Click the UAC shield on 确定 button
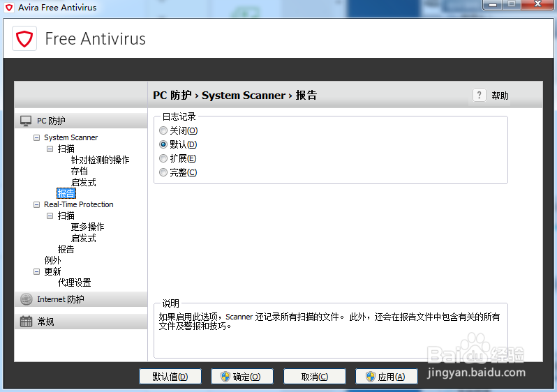 (225, 377)
